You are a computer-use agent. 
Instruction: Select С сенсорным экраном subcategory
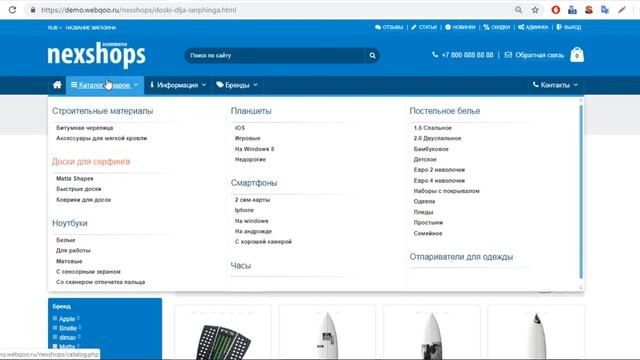coord(88,272)
